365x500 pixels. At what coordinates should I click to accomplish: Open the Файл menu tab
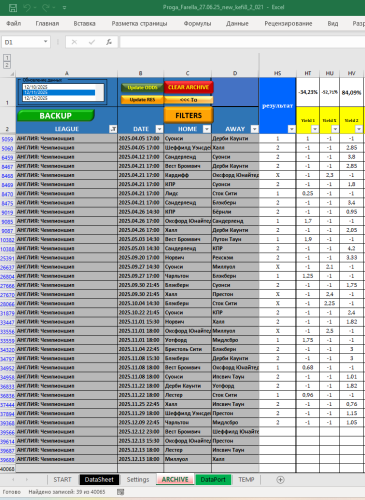[14, 24]
